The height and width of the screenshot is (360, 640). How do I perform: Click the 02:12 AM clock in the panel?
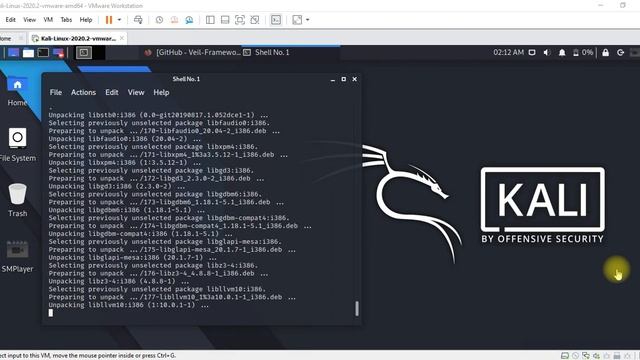click(x=508, y=52)
